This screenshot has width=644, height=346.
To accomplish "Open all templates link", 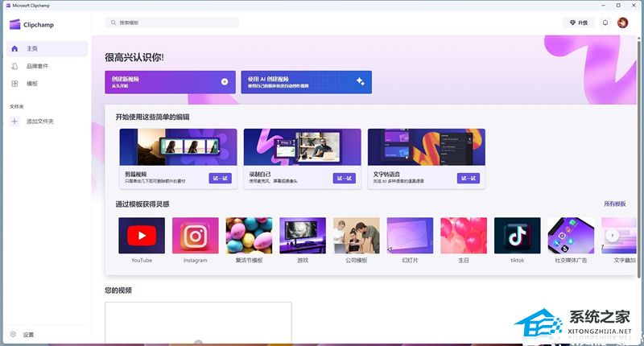I will point(615,204).
